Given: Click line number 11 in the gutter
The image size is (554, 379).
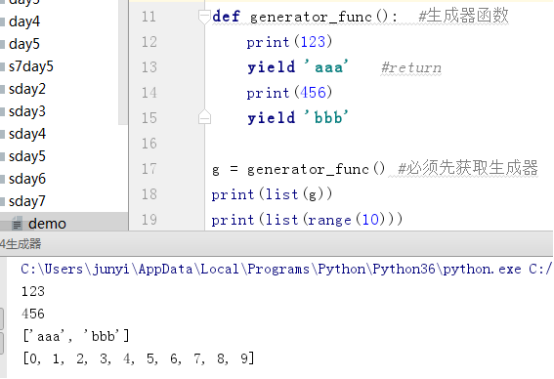Looking at the screenshot, I should pyautogui.click(x=149, y=17).
